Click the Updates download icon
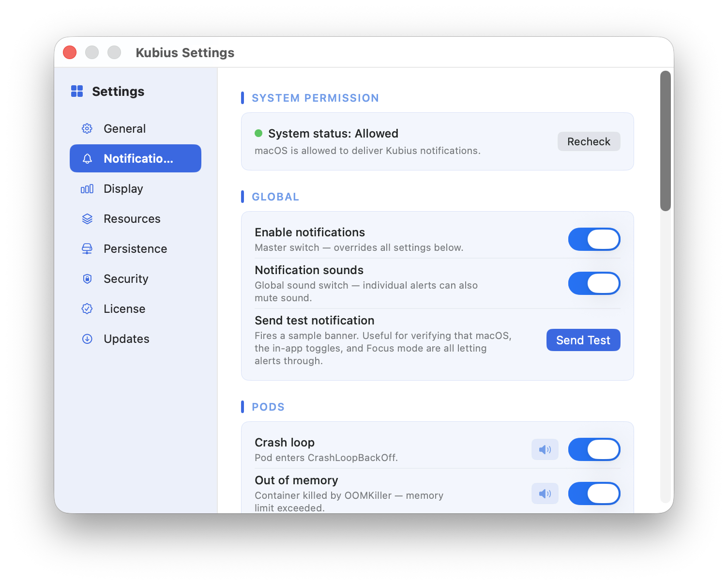 click(87, 339)
